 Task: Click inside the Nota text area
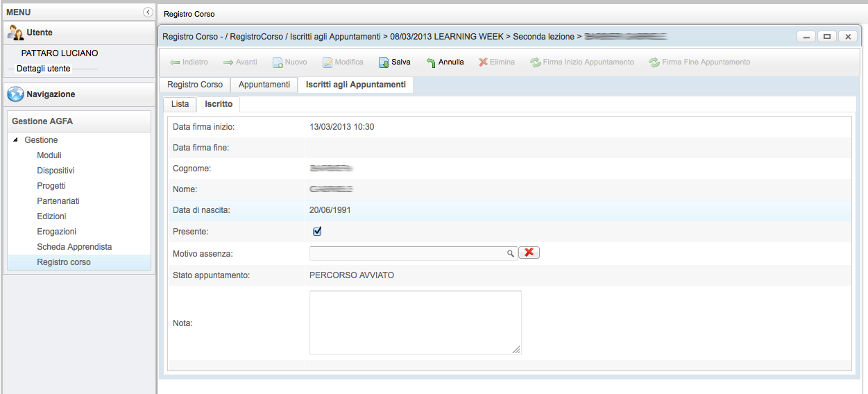[x=415, y=323]
